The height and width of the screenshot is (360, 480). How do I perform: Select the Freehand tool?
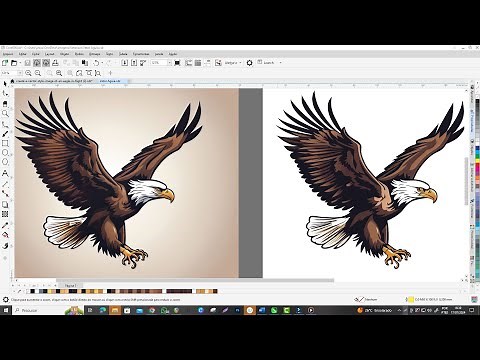[x=5, y=124]
